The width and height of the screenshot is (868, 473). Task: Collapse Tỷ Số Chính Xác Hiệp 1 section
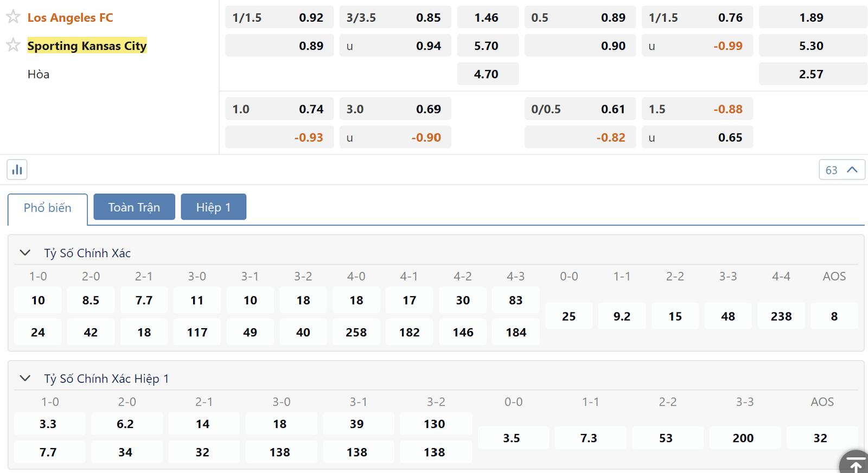25,378
